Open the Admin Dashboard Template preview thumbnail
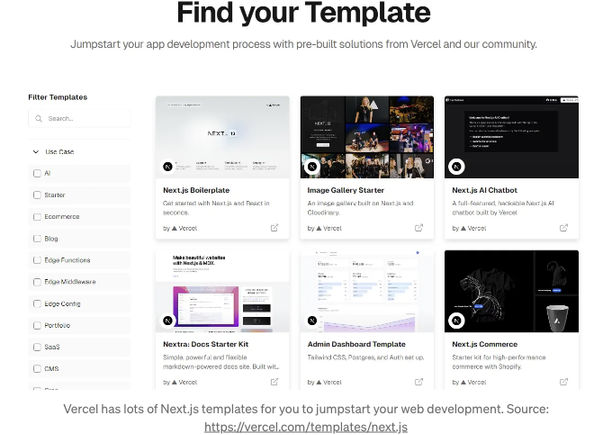Screen dimensions: 612x435 tap(367, 291)
